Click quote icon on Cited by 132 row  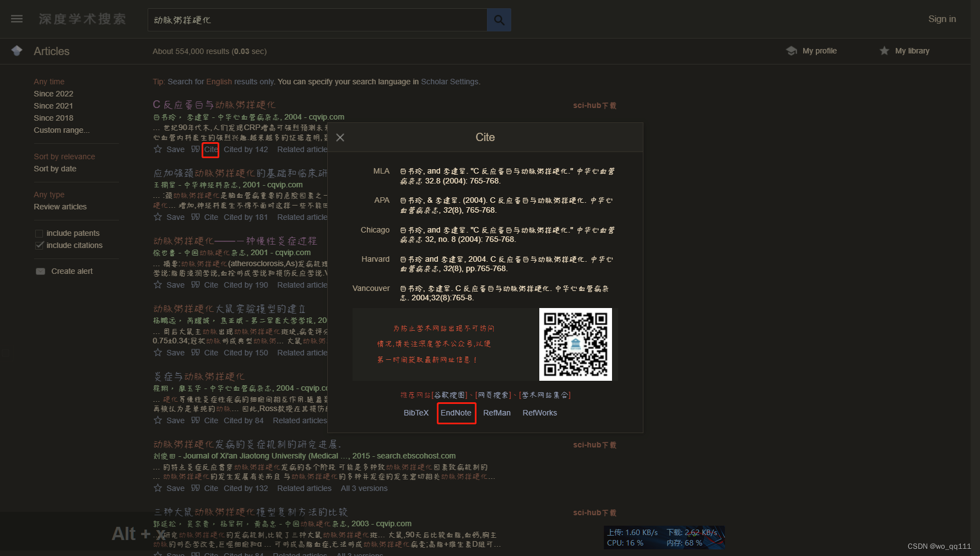(x=196, y=488)
